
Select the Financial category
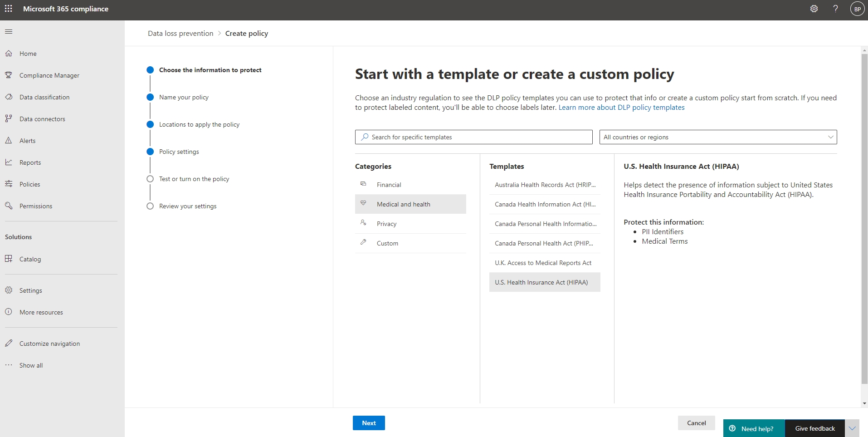click(389, 184)
